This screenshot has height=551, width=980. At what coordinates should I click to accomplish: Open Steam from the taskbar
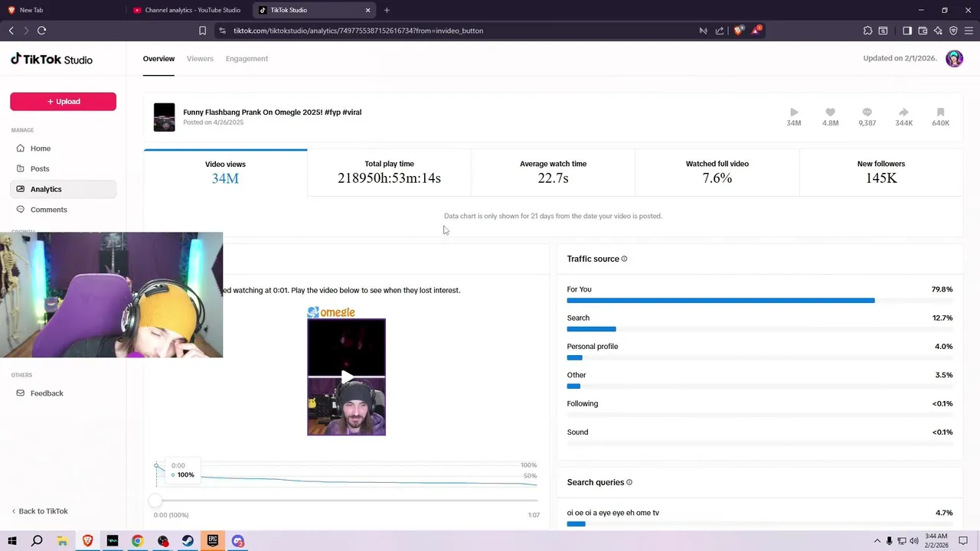(188, 541)
